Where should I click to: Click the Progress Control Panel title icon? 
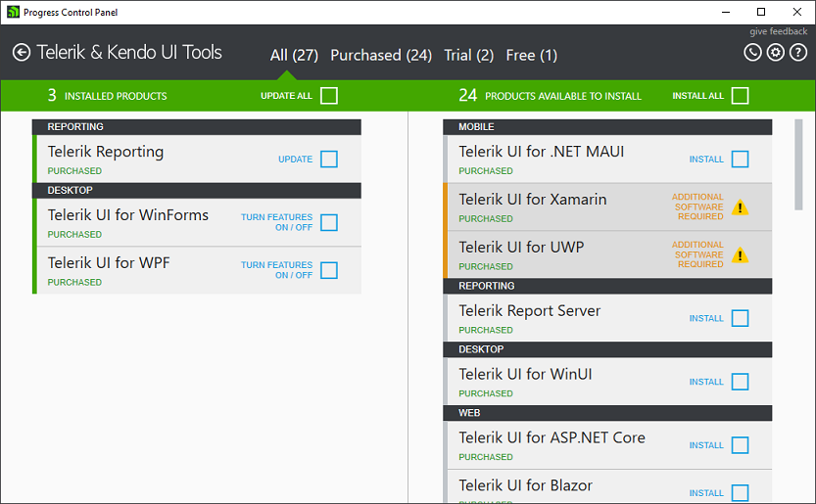point(12,12)
